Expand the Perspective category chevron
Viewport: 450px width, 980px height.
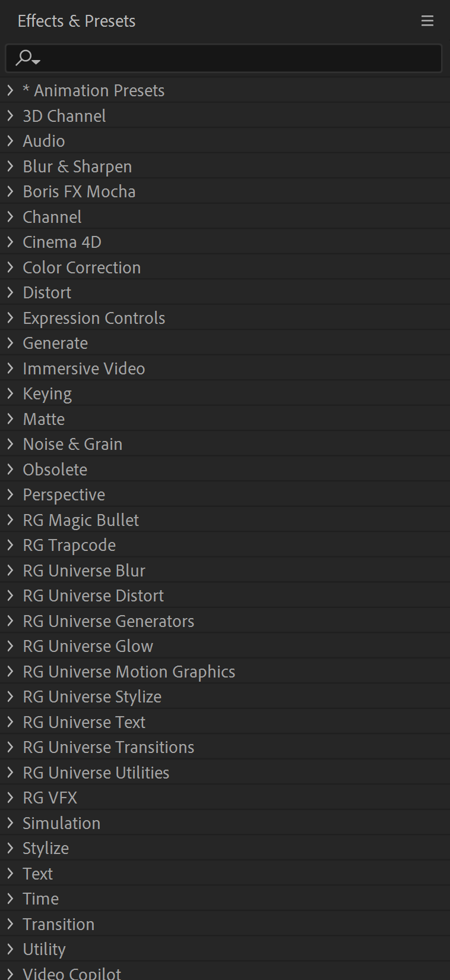point(10,494)
